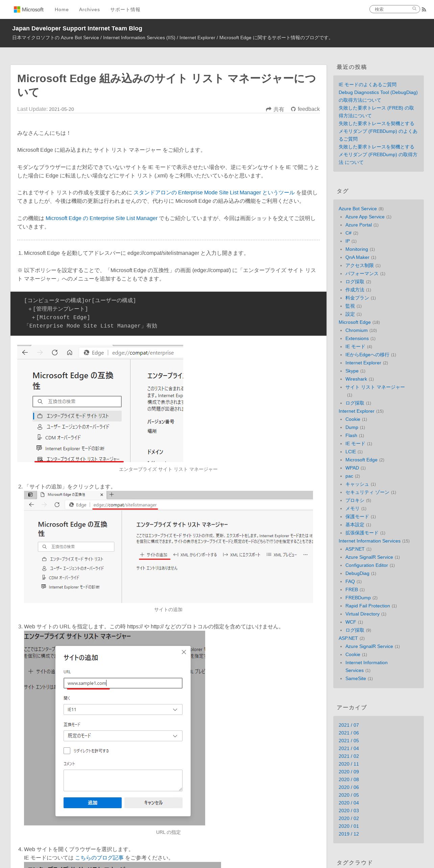Image resolution: width=434 pixels, height=868 pixels.
Task: Select the Rapid Fail Protection tag
Action: point(367,606)
